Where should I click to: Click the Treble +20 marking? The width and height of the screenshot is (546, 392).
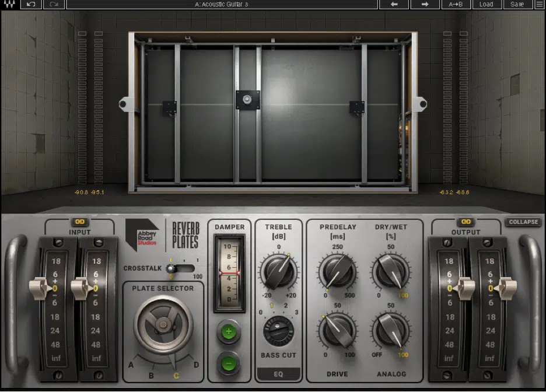tap(290, 296)
